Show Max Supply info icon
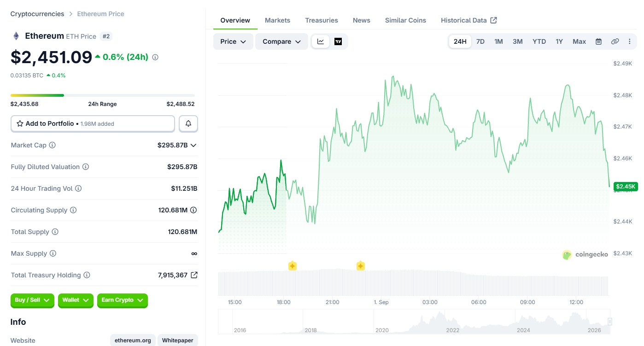 tap(53, 253)
